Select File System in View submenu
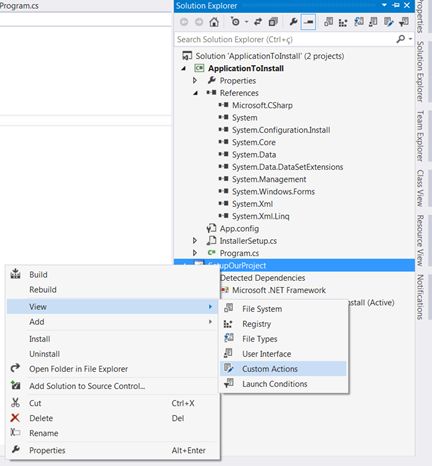Screen dimensions: 432x466 283,309
